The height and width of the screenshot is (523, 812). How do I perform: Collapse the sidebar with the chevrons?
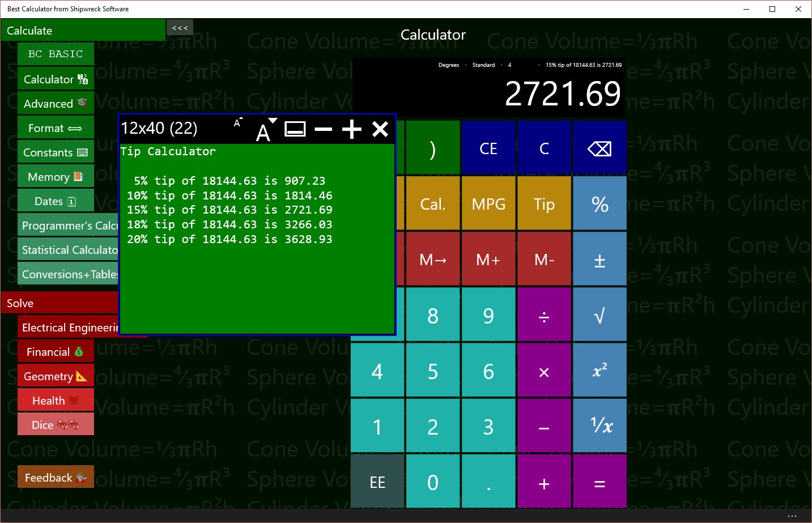tap(179, 27)
